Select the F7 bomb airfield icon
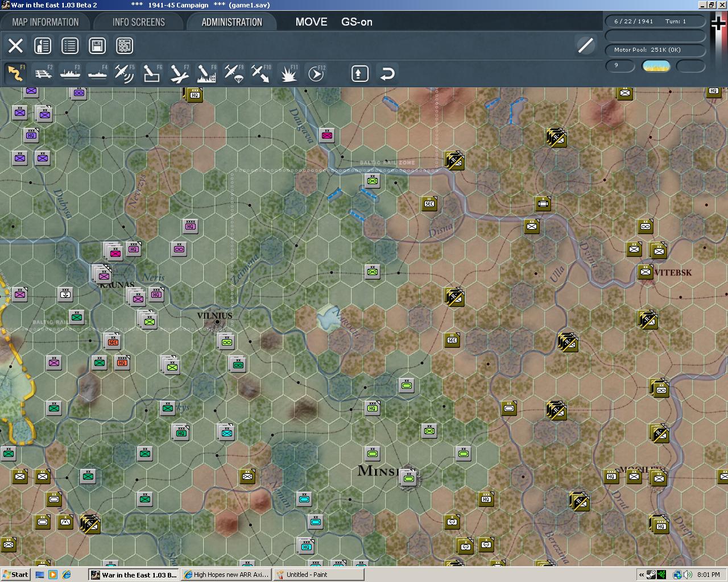Viewport: 728px width, 582px height. click(179, 73)
